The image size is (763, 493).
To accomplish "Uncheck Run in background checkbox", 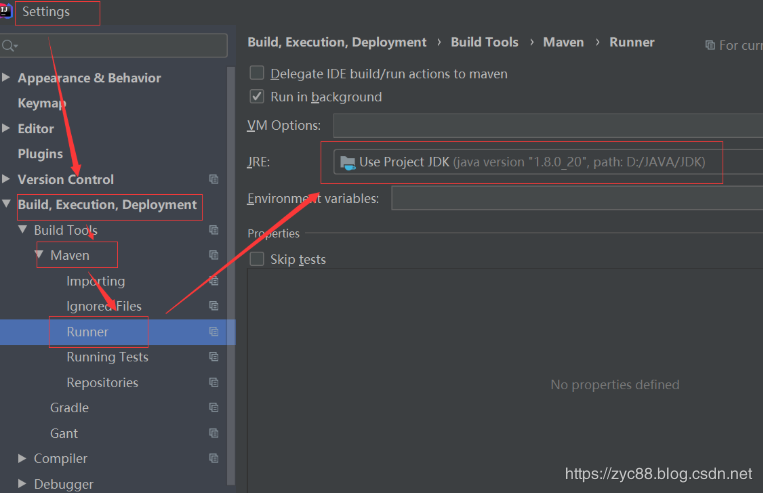I will 257,97.
